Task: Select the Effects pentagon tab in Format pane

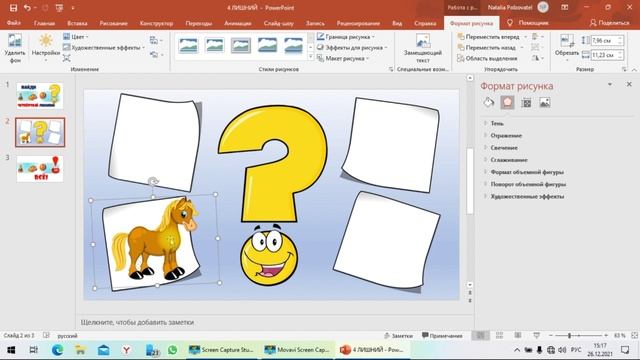Action: point(507,102)
